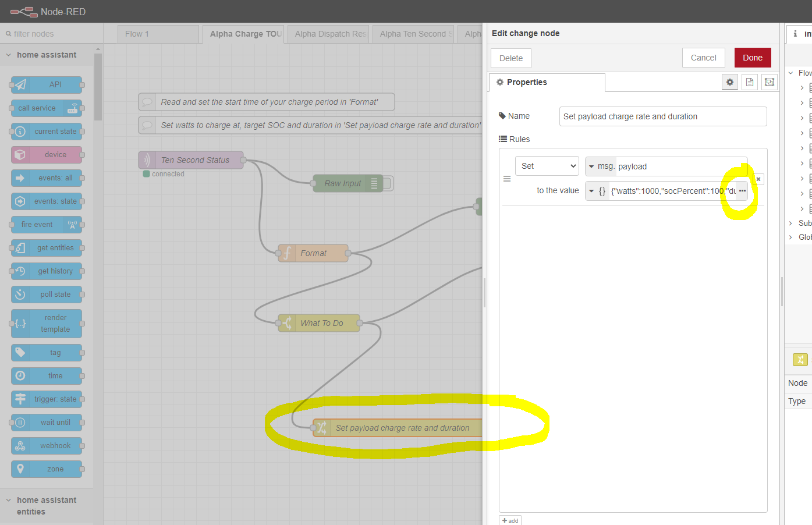Select the Properties tab in editor

[547, 82]
